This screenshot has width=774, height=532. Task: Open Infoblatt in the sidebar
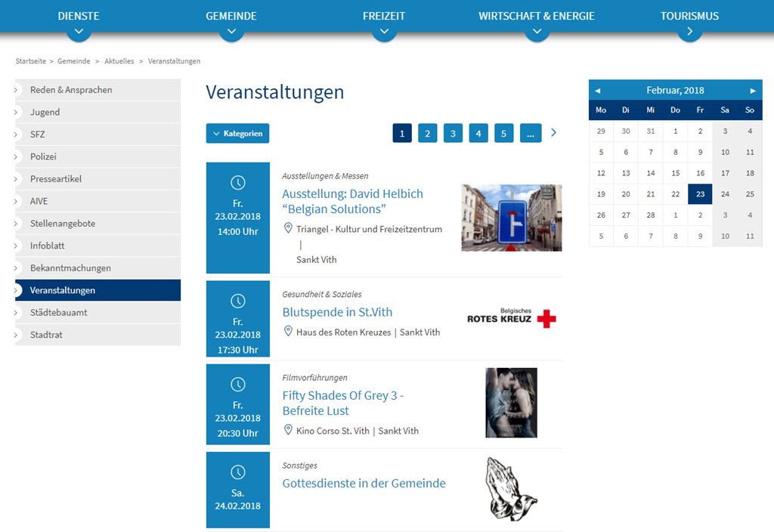(98, 246)
